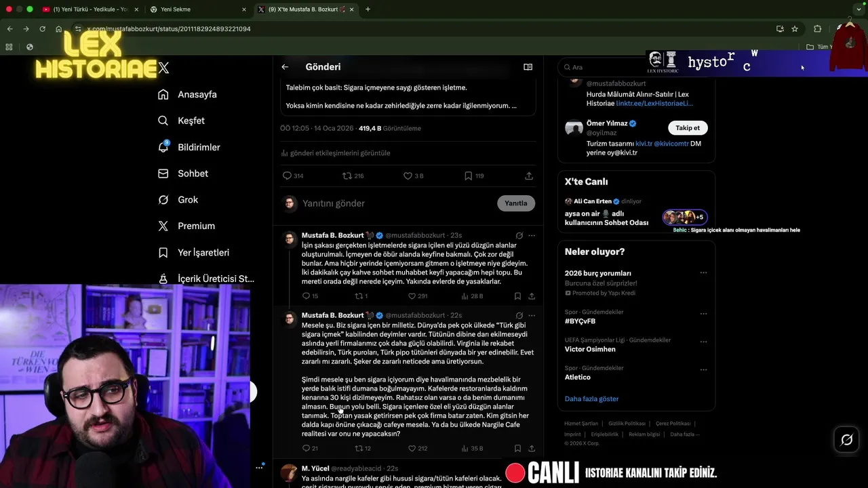
Task: Open M. Yücel profile
Action: point(315,468)
